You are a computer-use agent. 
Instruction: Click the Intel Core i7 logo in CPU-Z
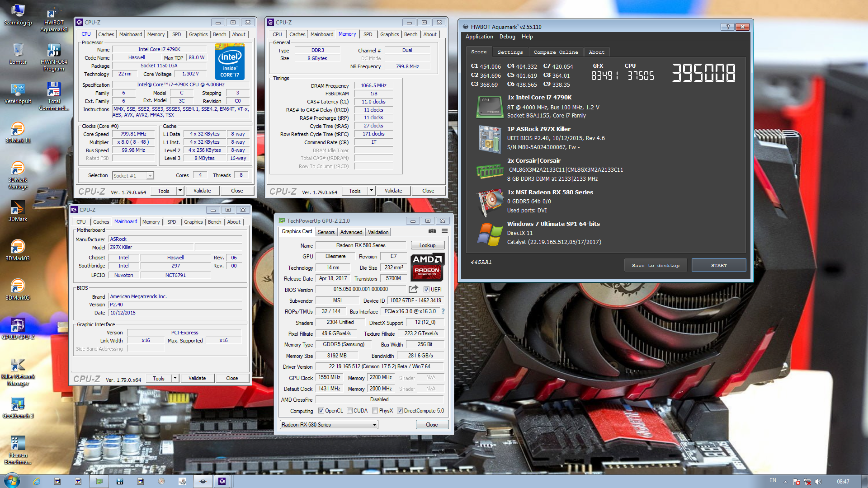tap(230, 62)
